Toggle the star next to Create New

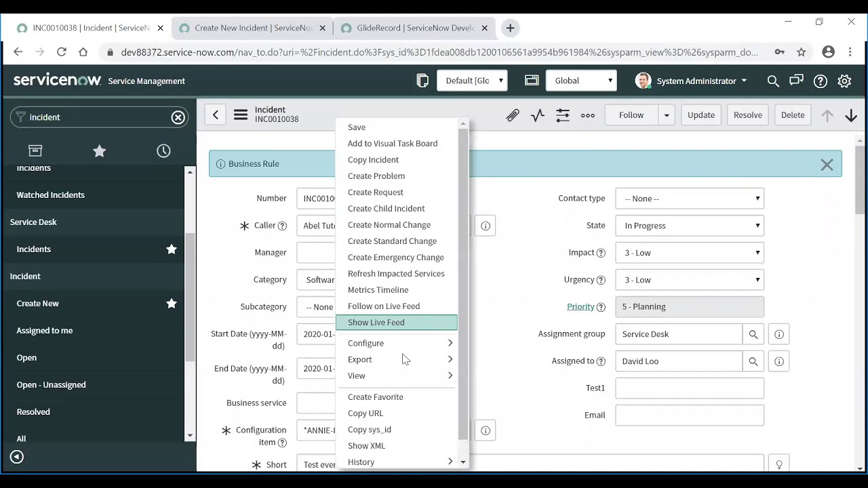pyautogui.click(x=172, y=303)
